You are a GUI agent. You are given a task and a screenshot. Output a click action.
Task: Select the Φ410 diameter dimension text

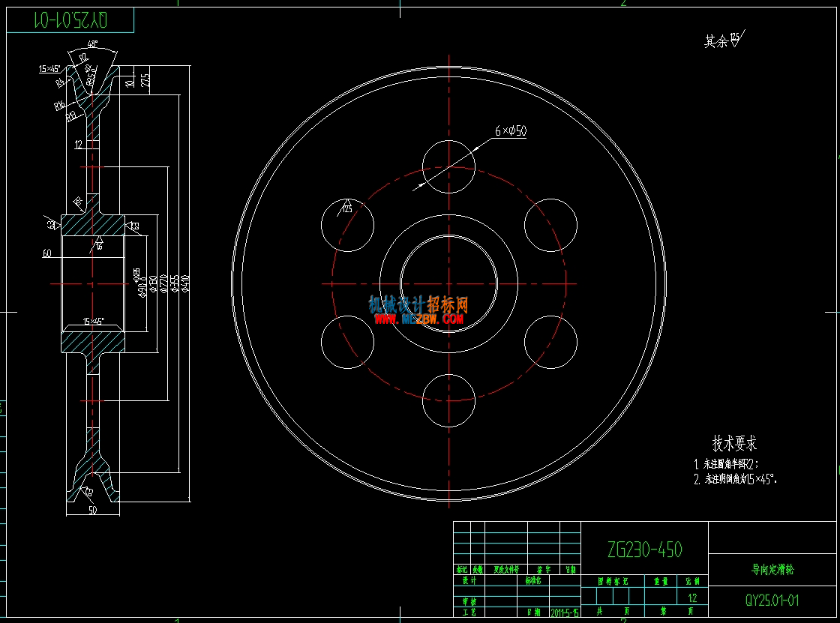pyautogui.click(x=185, y=283)
